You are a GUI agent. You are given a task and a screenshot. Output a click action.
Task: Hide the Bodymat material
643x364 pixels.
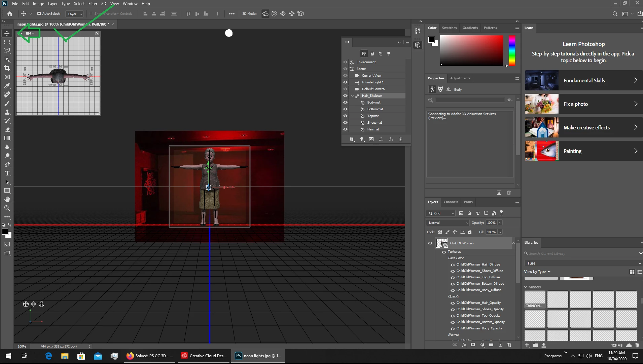pos(345,103)
